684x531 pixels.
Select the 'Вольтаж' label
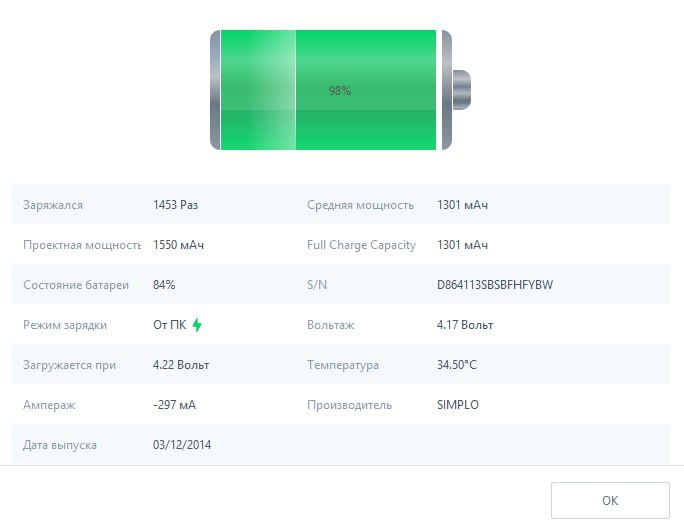click(x=331, y=325)
